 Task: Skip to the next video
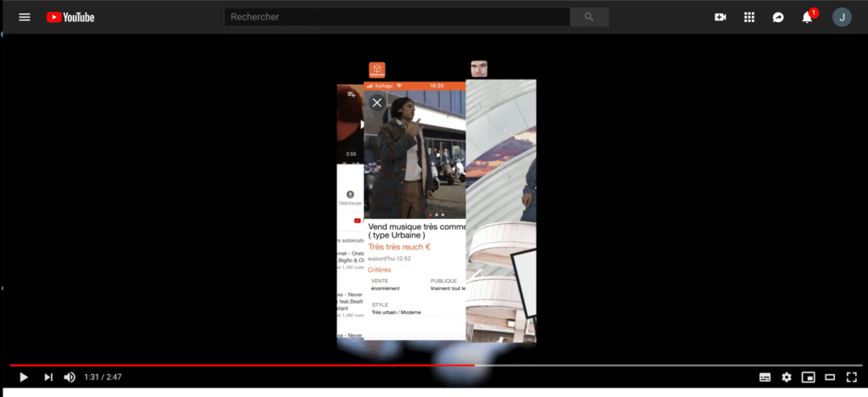(x=48, y=377)
